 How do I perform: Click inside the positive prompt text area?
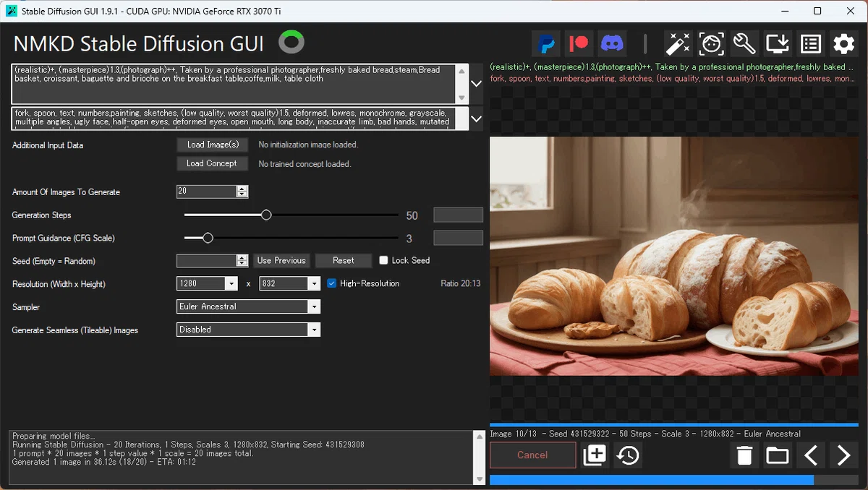tap(234, 84)
